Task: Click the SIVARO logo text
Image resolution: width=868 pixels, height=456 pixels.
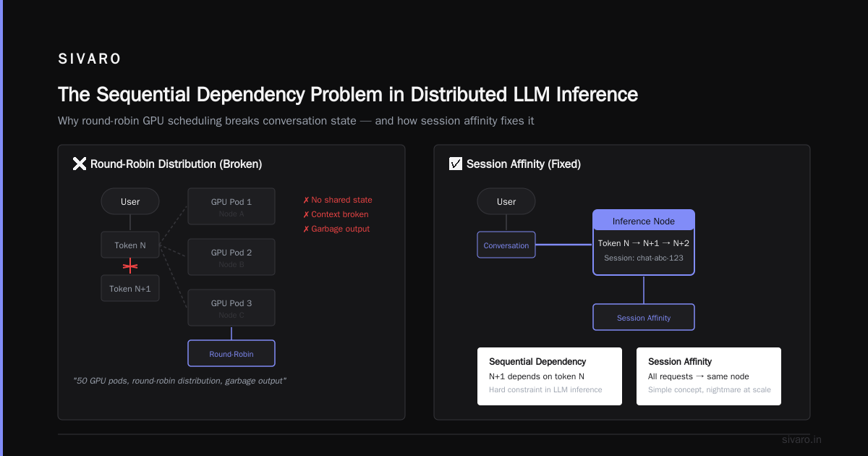Action: click(x=90, y=59)
